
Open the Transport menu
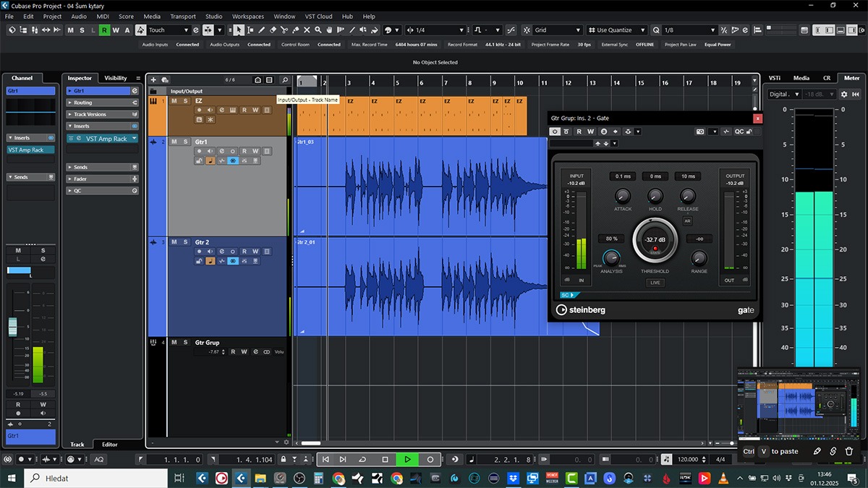pyautogui.click(x=182, y=16)
